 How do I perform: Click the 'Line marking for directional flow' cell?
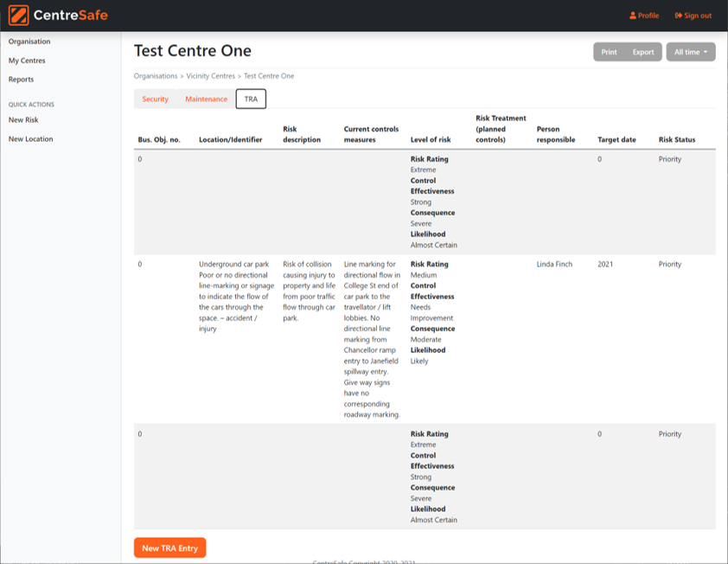click(x=372, y=339)
